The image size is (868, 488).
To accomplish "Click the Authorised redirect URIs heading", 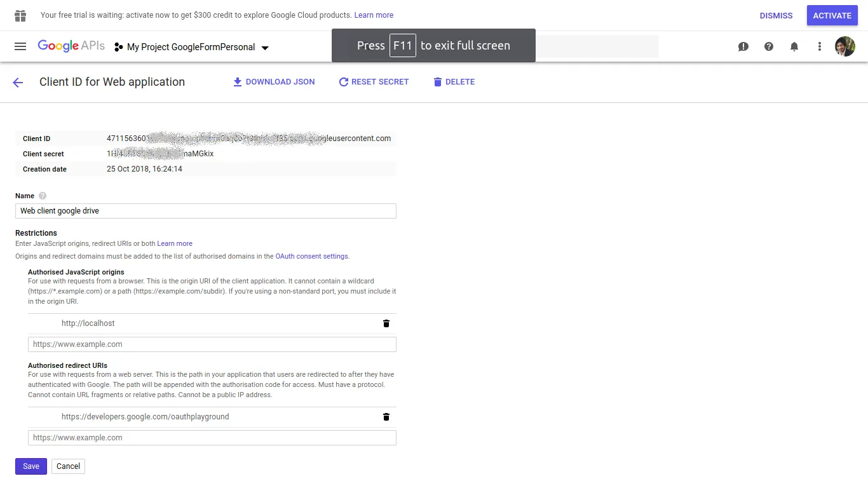I will 67,365.
